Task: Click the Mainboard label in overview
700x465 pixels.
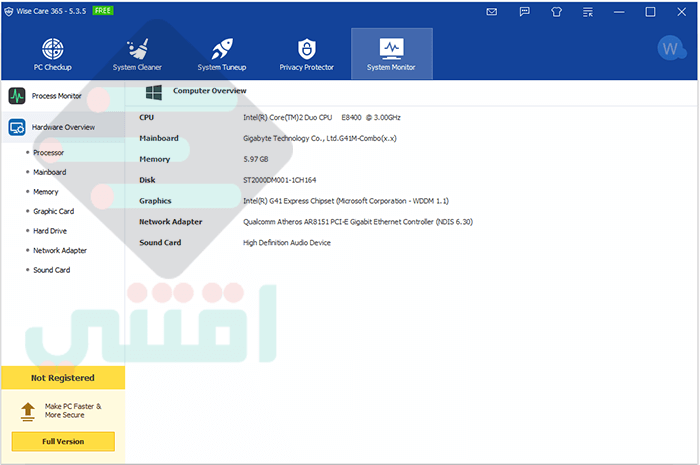Action: pos(159,139)
